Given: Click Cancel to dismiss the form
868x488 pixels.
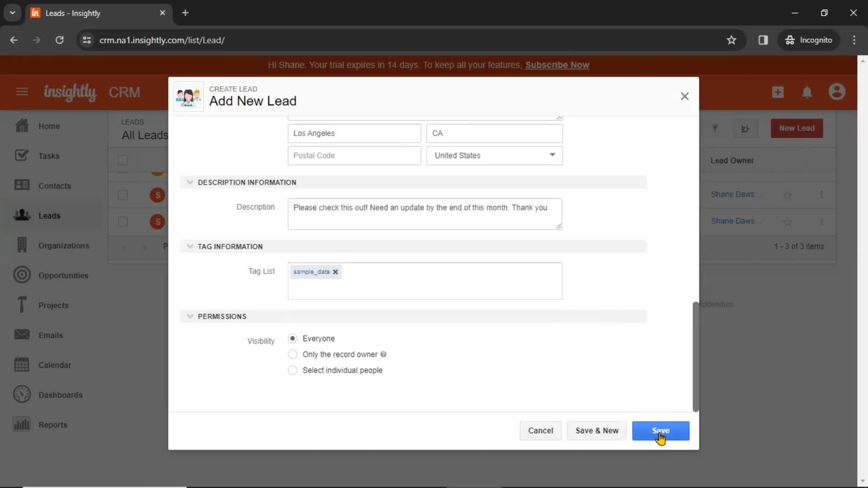Looking at the screenshot, I should (x=540, y=430).
